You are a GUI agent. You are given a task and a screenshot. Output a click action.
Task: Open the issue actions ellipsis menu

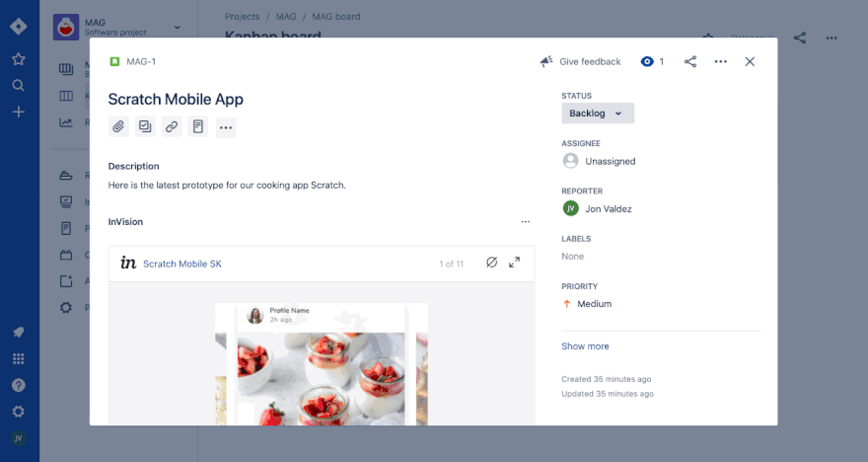tap(721, 61)
